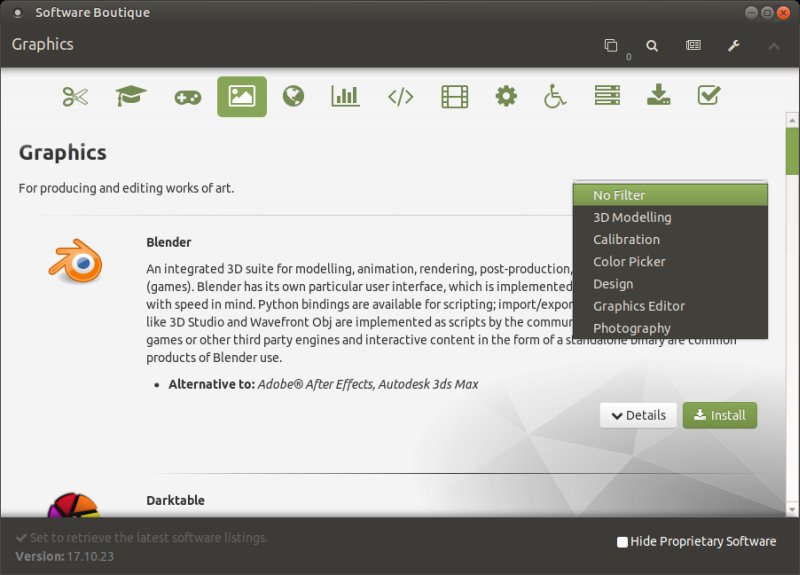Click the Darktable title text
This screenshot has height=575, width=800.
(176, 501)
